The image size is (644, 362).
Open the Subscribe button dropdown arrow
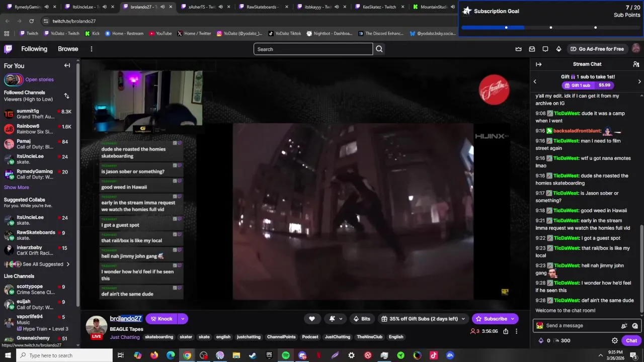513,319
